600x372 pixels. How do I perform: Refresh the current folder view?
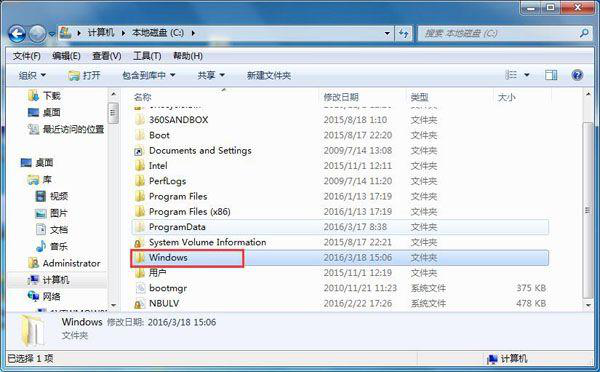coord(403,34)
